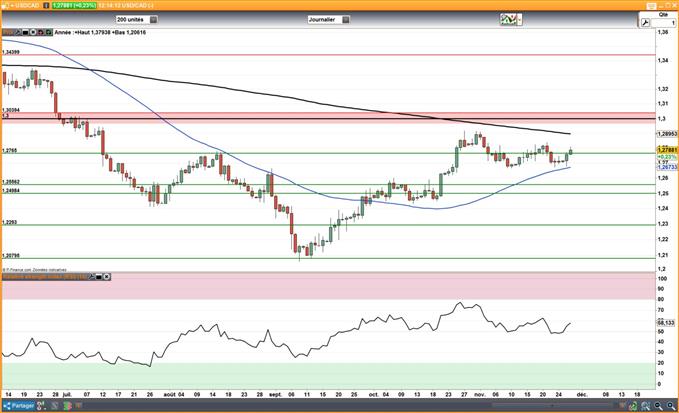
Task: Click the Partager share button
Action: (19, 406)
